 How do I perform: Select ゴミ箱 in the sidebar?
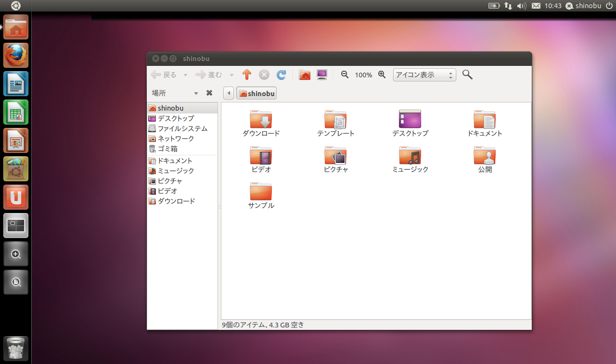pyautogui.click(x=167, y=149)
